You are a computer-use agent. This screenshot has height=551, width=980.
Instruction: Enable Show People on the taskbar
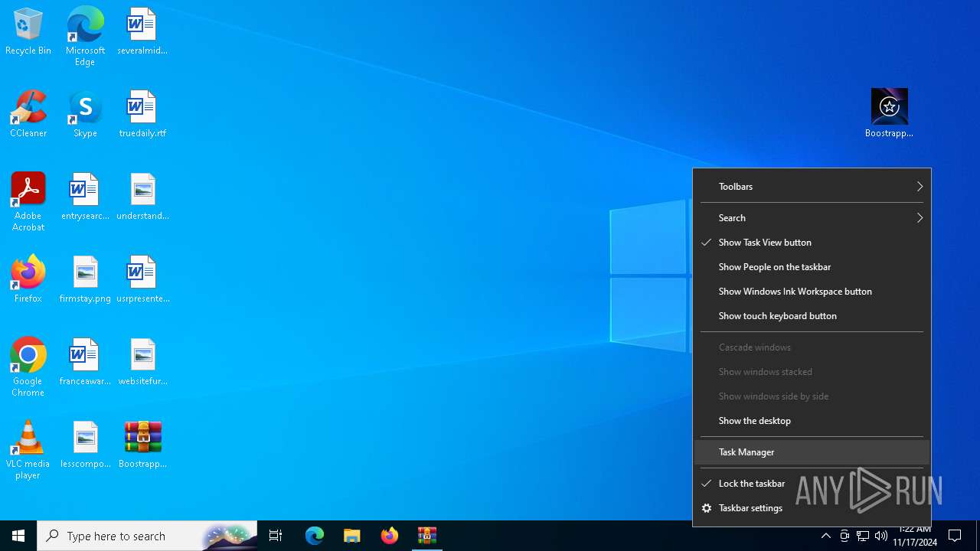tap(812, 267)
